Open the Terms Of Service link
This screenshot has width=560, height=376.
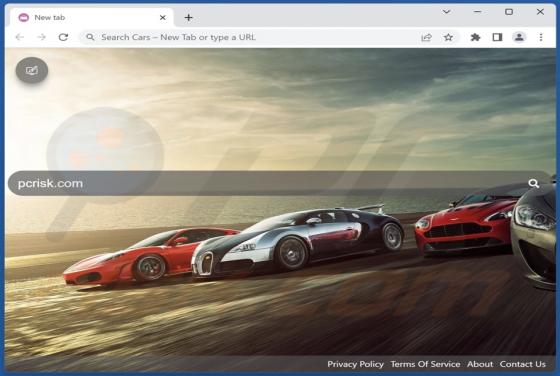[425, 364]
